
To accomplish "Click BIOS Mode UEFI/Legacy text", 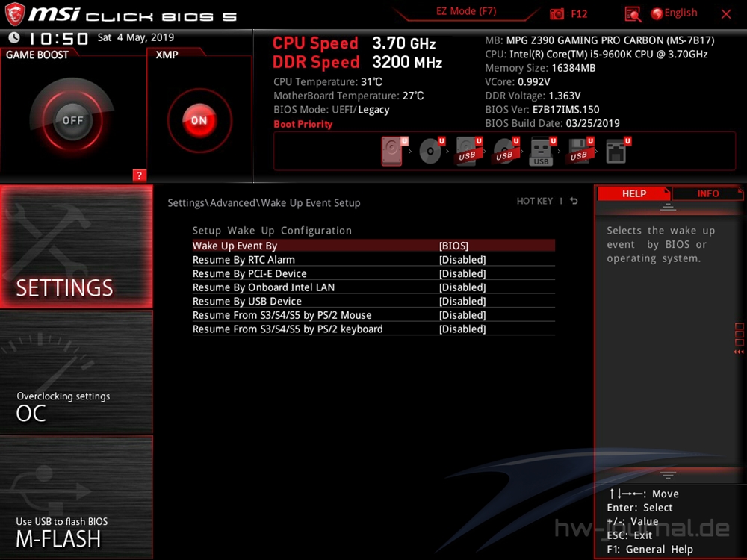I will click(332, 110).
